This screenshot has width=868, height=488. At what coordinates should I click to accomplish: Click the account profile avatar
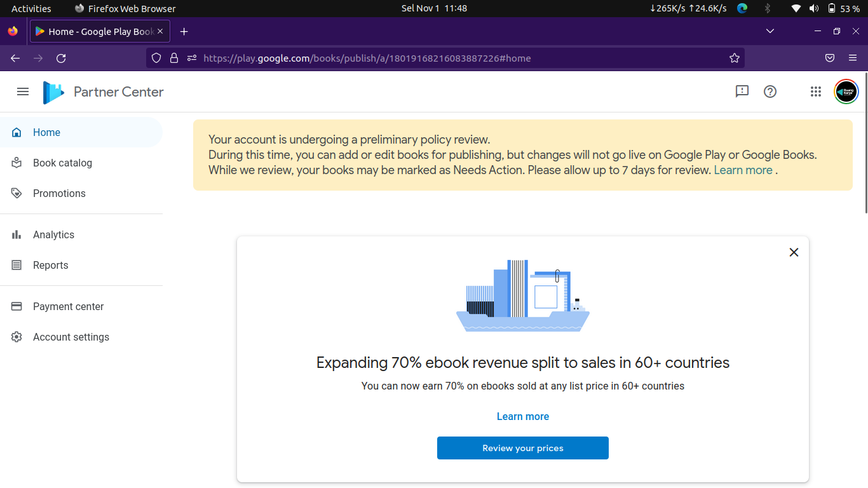tap(846, 91)
